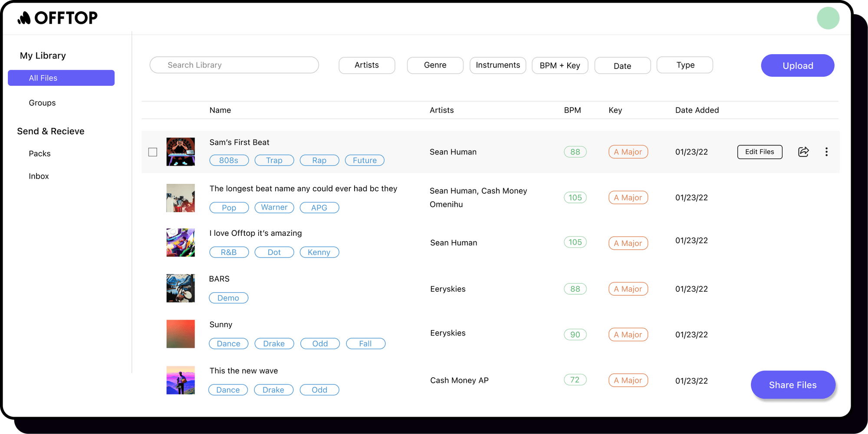Share Sam's First Beat using the share icon
Image resolution: width=868 pixels, height=434 pixels.
coord(803,152)
